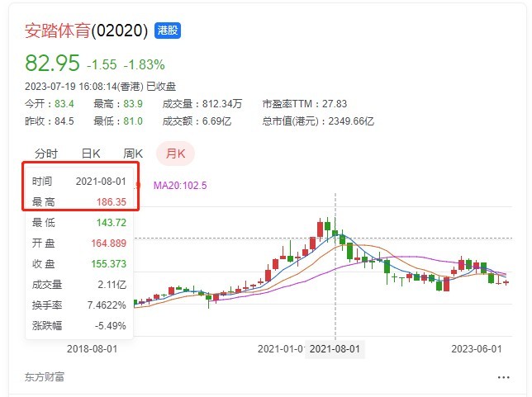Click the 东方财富 source link
The image size is (532, 397).
pos(45,376)
